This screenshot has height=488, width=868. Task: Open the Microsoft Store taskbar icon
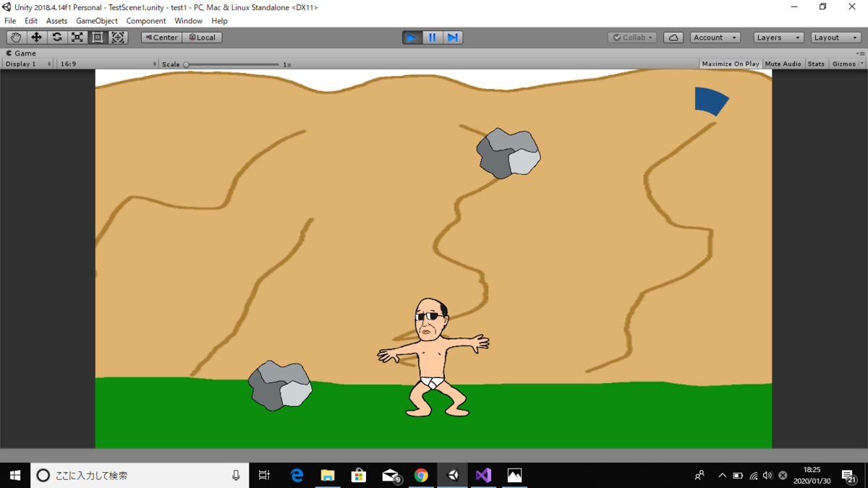coord(359,475)
